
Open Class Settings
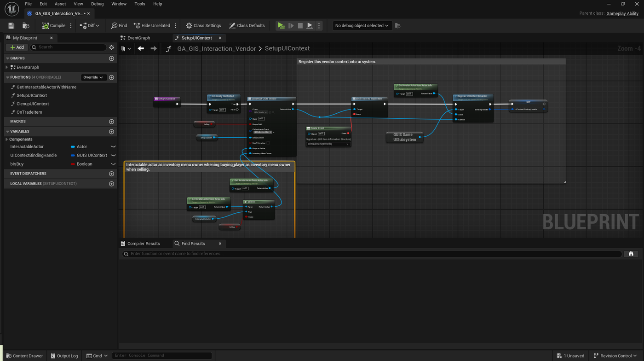(203, 26)
